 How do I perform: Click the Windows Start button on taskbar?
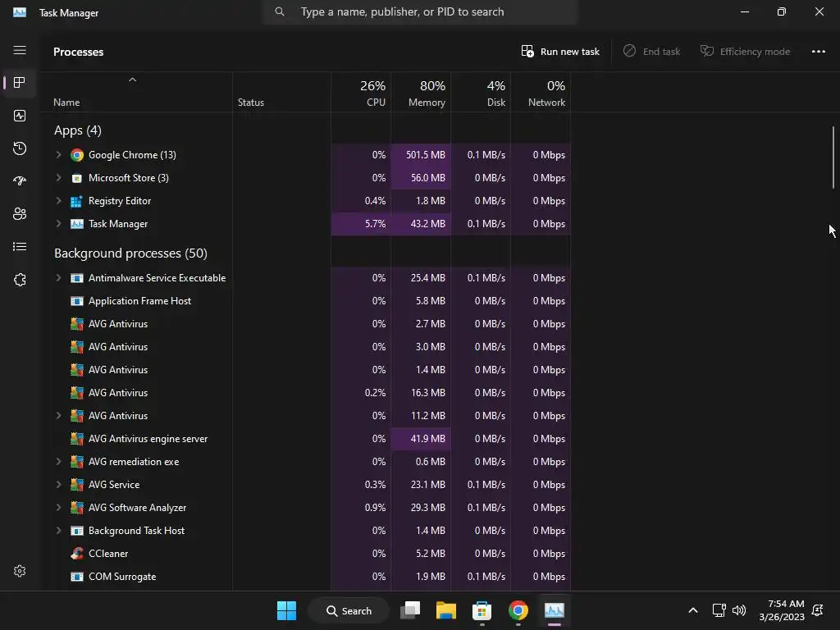[x=286, y=610]
